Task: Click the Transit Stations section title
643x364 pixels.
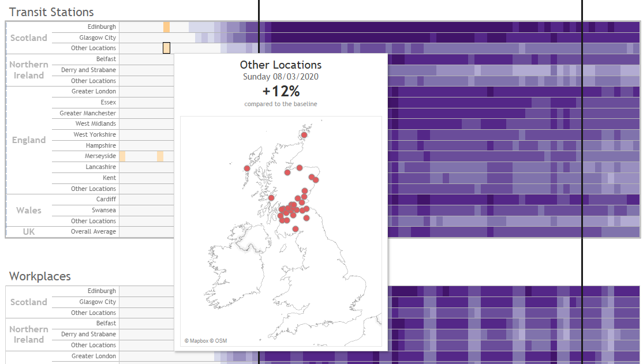Action: (x=51, y=12)
